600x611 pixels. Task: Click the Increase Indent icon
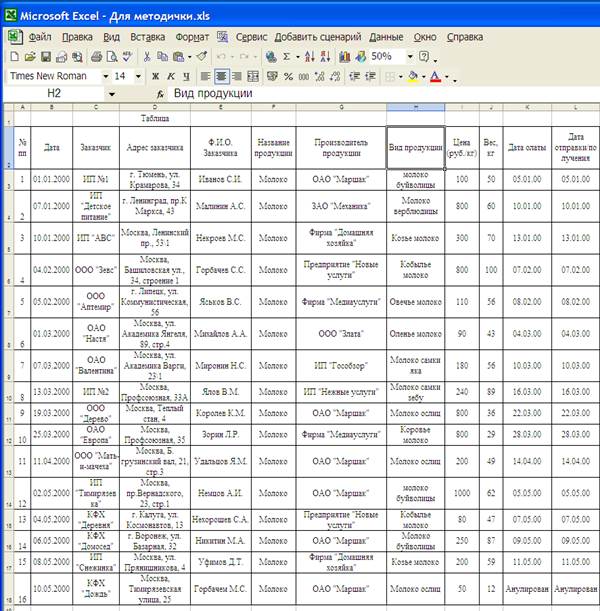(370, 76)
